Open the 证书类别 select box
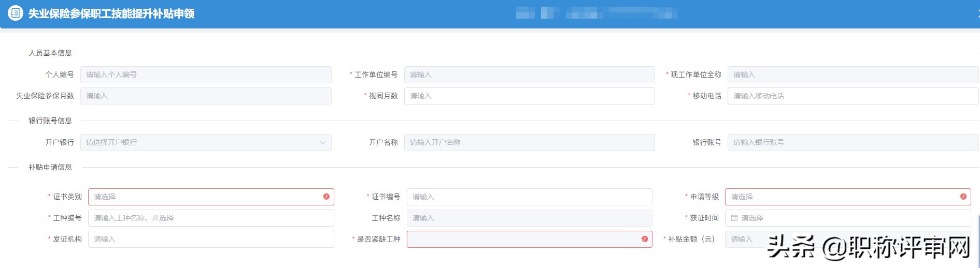This screenshot has height=268, width=980. pos(211,197)
